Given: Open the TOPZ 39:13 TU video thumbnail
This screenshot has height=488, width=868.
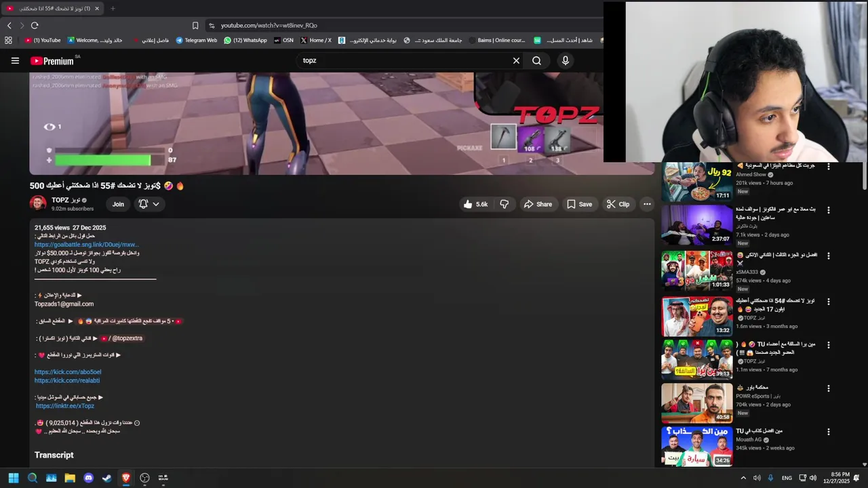Looking at the screenshot, I should coord(697,360).
